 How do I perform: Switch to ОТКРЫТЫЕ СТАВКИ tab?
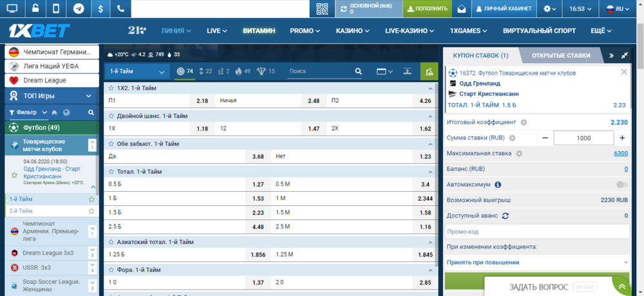pos(561,55)
